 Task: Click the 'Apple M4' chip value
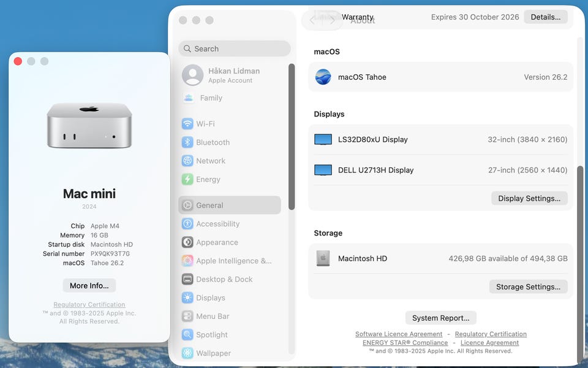point(105,226)
